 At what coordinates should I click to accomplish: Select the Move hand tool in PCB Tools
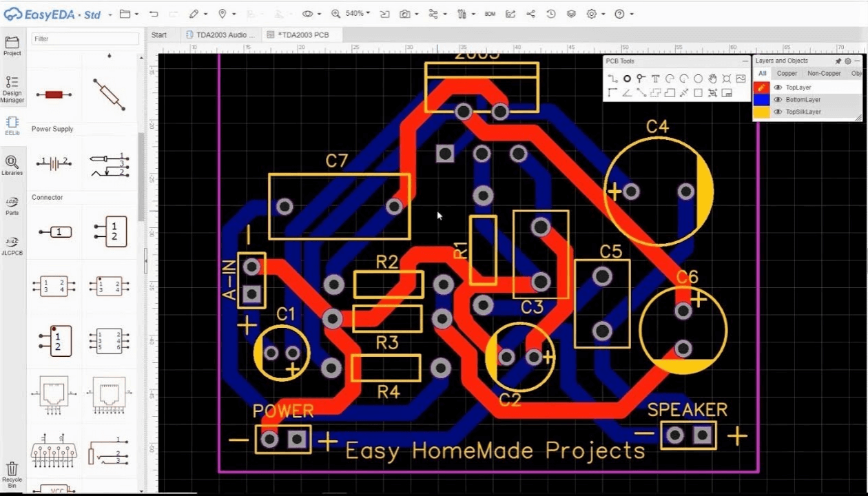(712, 79)
